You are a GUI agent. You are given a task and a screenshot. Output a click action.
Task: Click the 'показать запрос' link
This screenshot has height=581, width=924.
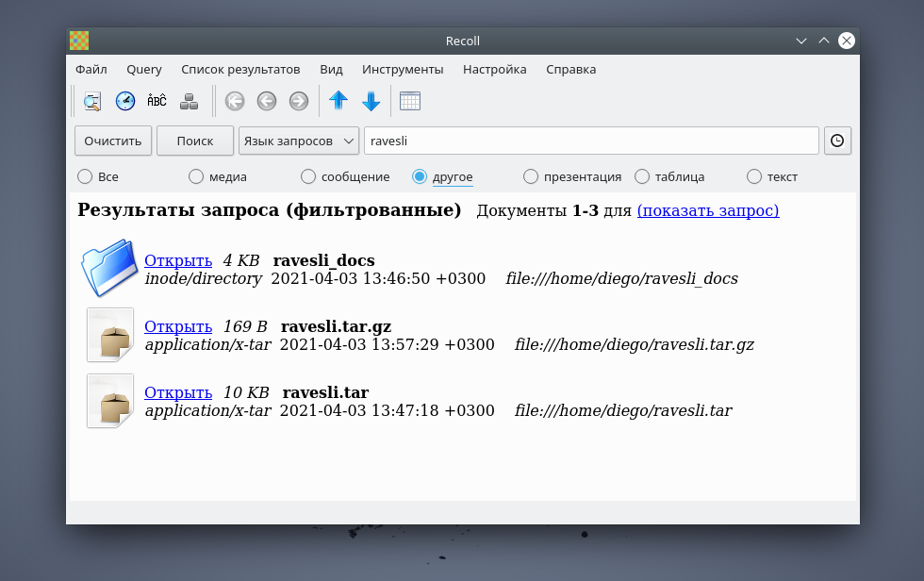708,210
